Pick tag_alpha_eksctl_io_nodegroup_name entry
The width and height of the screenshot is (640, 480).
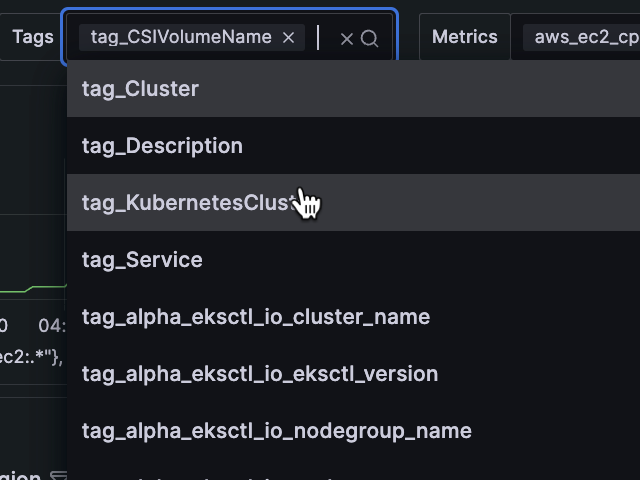click(x=276, y=431)
